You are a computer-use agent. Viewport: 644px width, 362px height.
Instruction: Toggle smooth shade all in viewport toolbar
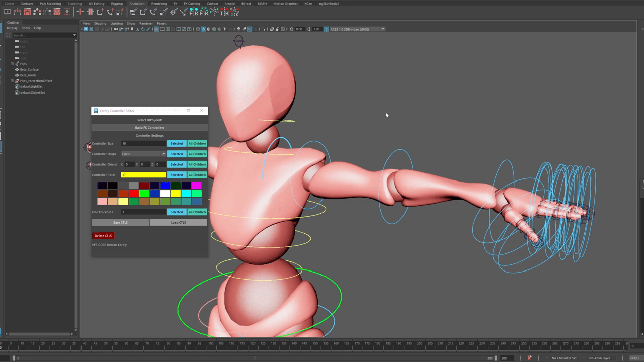pos(203,29)
